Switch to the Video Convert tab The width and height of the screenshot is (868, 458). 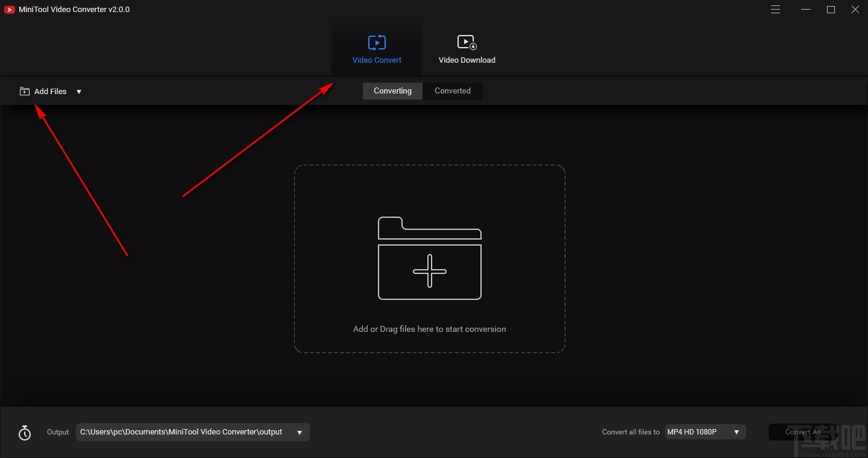click(377, 48)
